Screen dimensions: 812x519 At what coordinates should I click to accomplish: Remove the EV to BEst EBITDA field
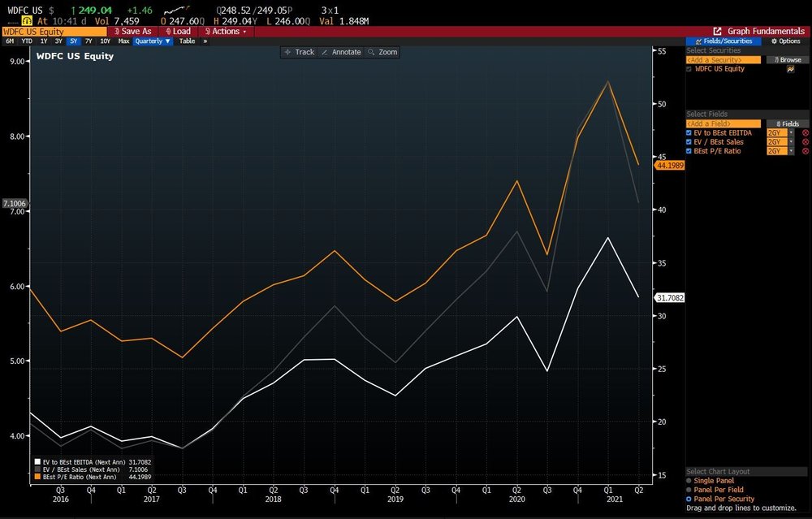click(x=806, y=133)
